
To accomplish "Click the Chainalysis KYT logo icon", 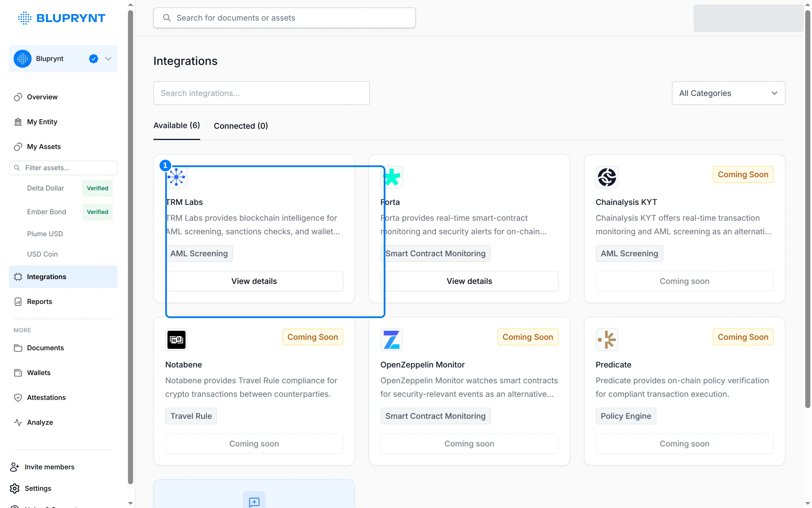I will 607,177.
